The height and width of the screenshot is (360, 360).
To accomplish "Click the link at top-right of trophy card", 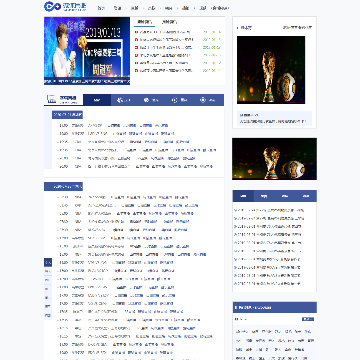I will pos(297,28).
